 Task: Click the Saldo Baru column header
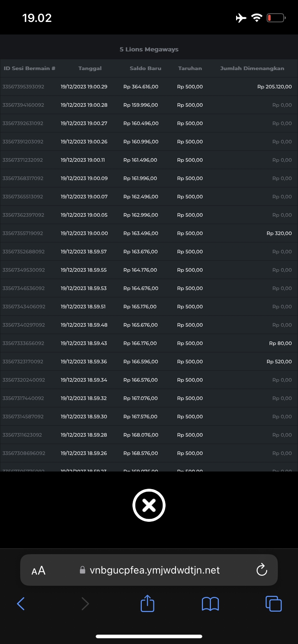(x=145, y=68)
